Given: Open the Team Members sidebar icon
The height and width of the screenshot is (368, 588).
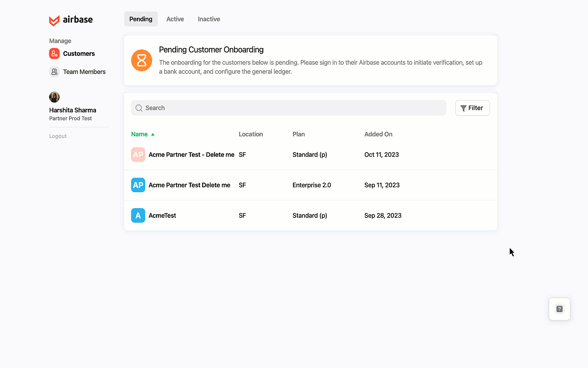Looking at the screenshot, I should coord(54,72).
